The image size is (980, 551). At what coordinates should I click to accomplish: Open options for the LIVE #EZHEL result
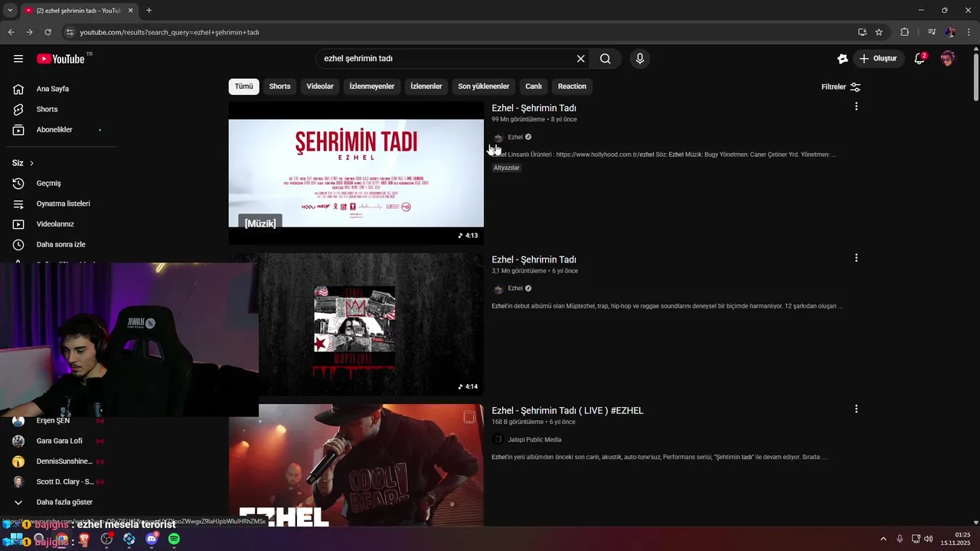point(856,409)
